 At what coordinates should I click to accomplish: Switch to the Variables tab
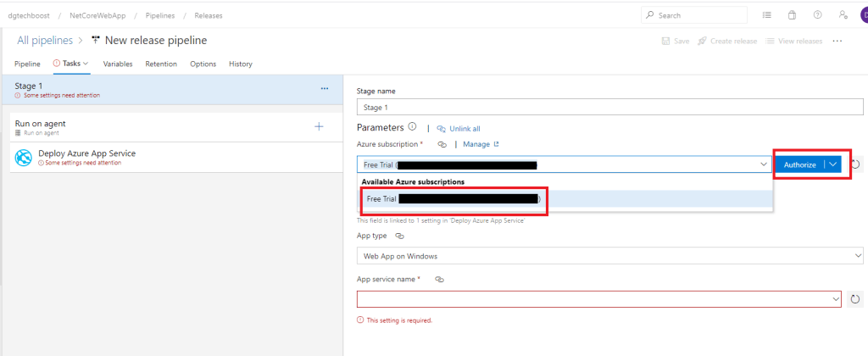pyautogui.click(x=118, y=64)
